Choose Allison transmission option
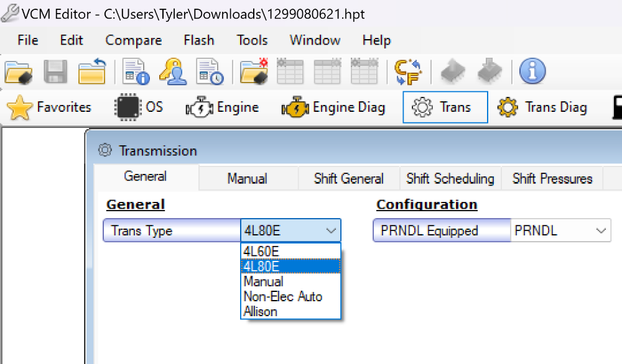 coord(261,311)
